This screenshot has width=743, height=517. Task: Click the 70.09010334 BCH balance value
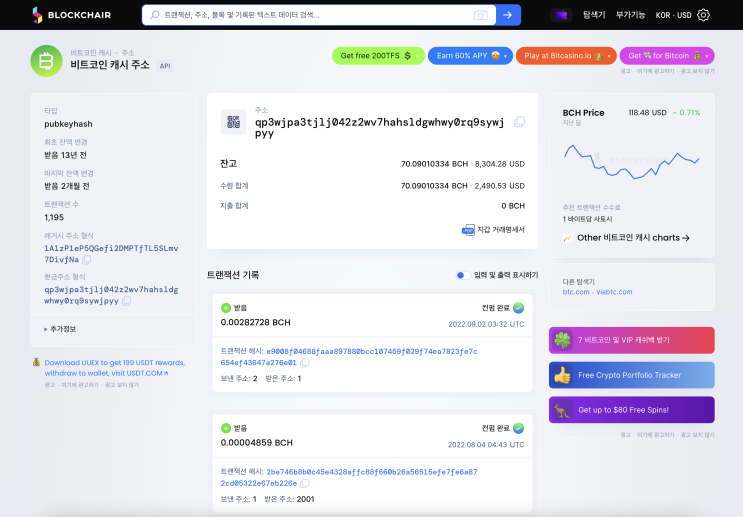pos(435,164)
